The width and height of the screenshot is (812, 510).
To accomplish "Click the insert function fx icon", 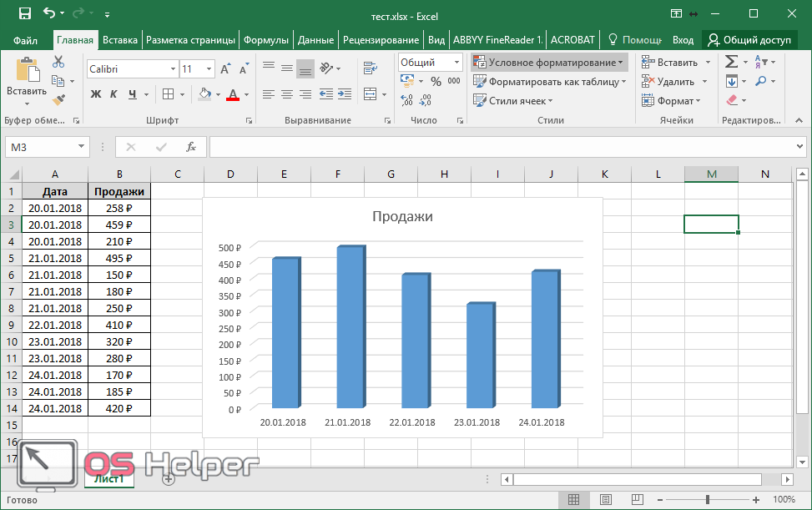I will [191, 147].
